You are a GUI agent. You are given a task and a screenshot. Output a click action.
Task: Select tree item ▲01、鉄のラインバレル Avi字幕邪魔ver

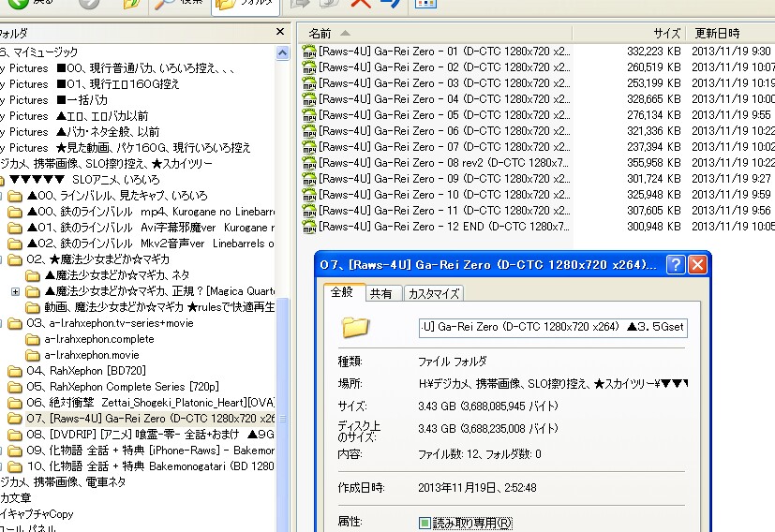click(150, 228)
